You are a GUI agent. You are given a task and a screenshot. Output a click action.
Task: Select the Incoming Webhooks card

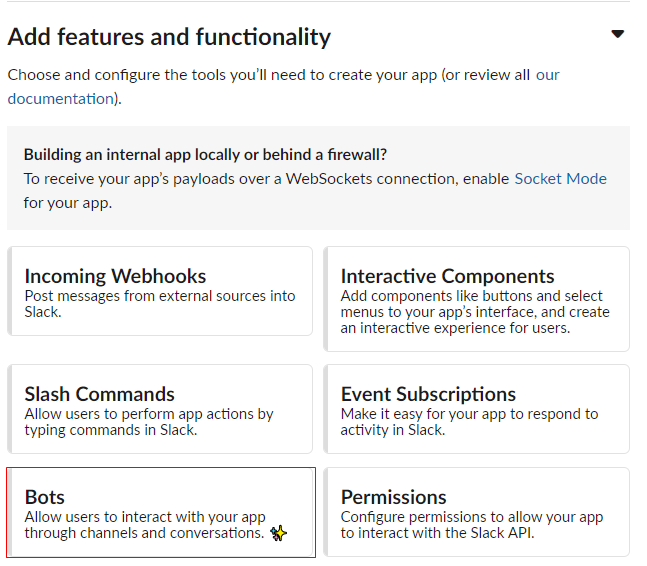(x=160, y=291)
